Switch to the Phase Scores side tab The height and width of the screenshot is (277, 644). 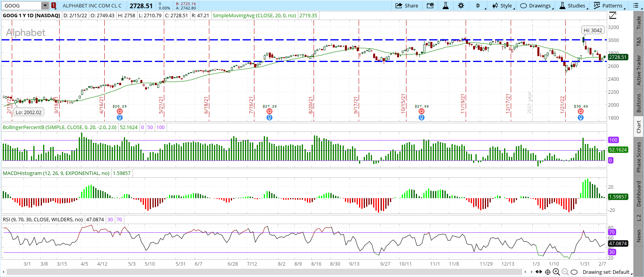(639, 157)
